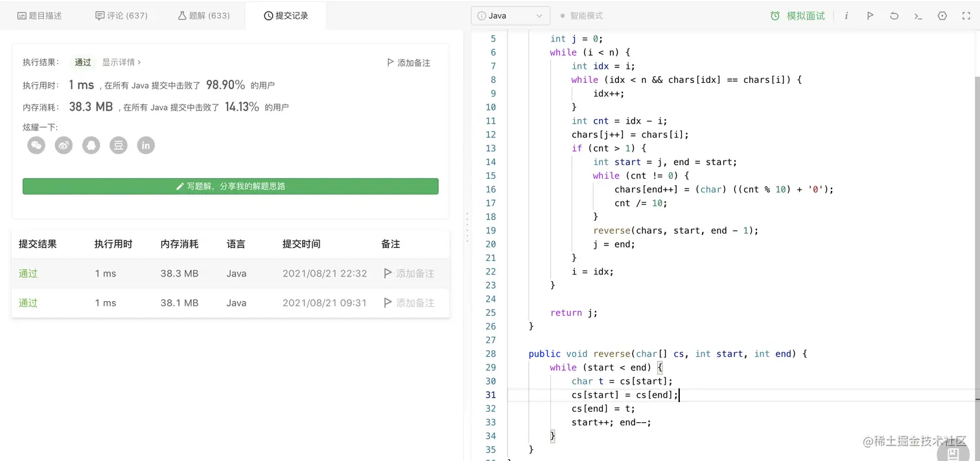Expand 显示详情 details link

pyautogui.click(x=121, y=62)
